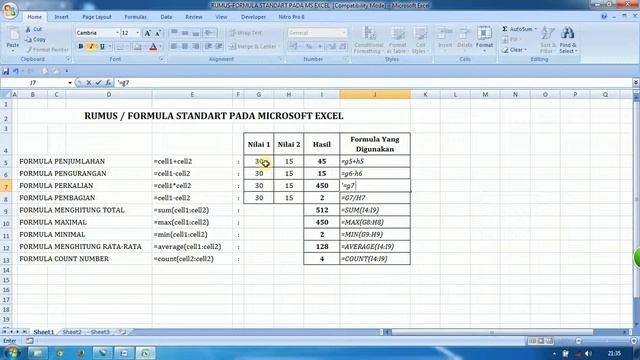Expand the formula bar
640x360 pixels.
click(636, 83)
